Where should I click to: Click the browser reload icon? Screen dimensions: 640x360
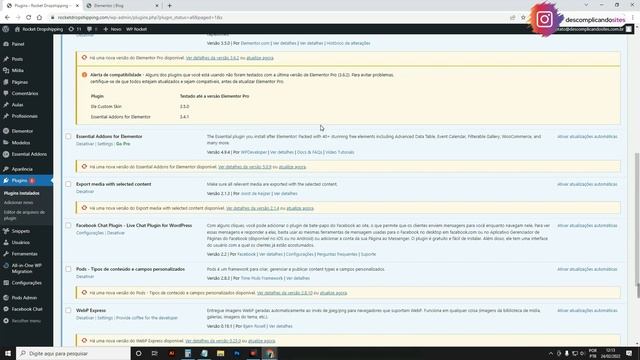[x=29, y=18]
